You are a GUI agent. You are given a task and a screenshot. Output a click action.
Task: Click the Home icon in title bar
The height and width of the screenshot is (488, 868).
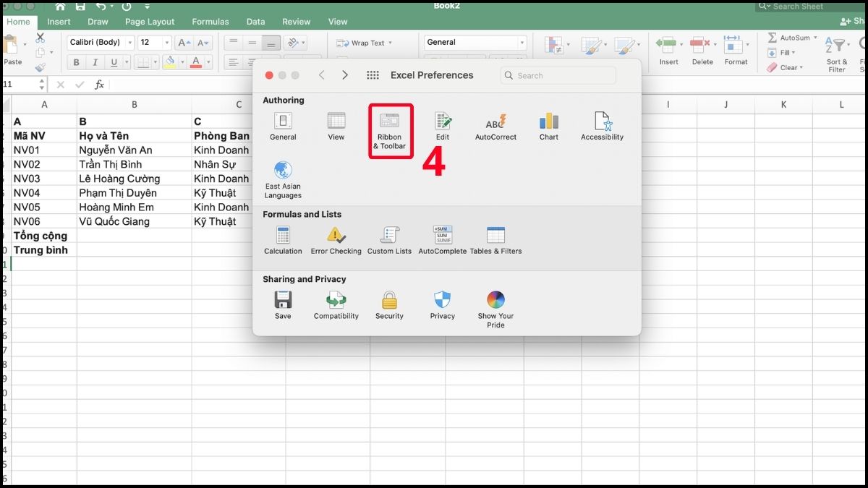pyautogui.click(x=61, y=7)
